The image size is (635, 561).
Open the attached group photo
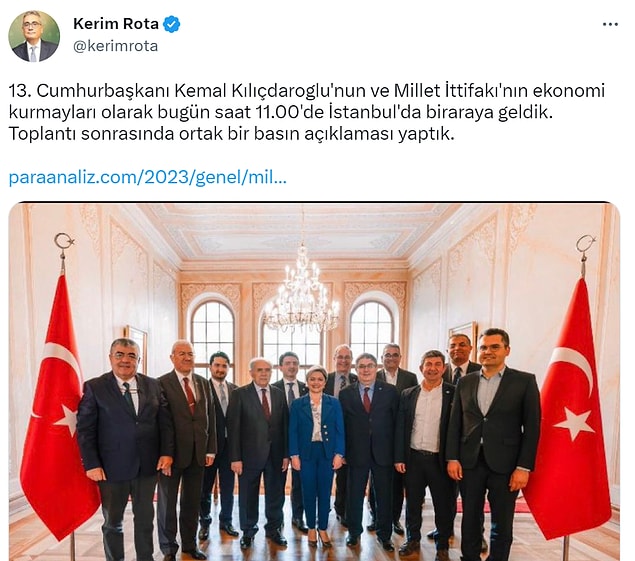tap(314, 381)
